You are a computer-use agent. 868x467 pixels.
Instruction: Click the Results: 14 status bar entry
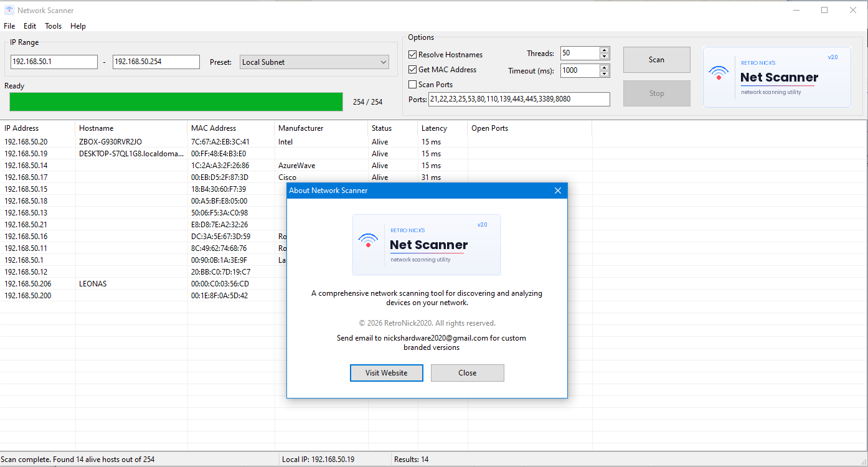411,460
